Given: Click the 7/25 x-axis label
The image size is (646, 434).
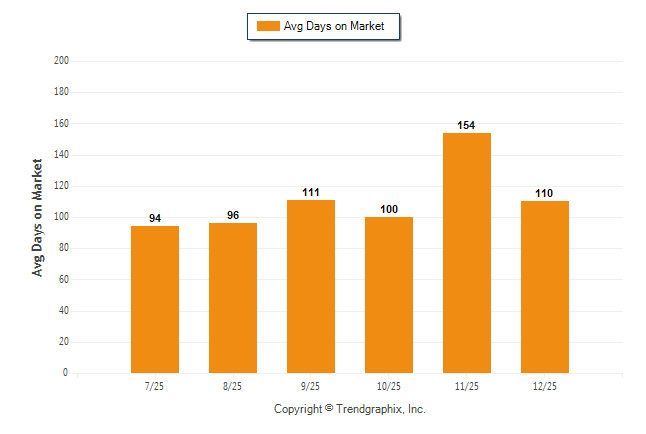Looking at the screenshot, I should pos(155,385).
